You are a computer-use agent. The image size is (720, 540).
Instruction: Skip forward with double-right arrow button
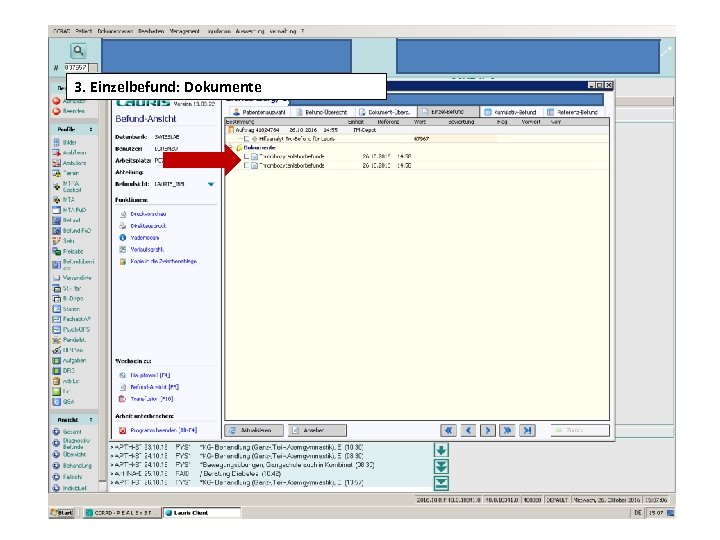pos(507,430)
